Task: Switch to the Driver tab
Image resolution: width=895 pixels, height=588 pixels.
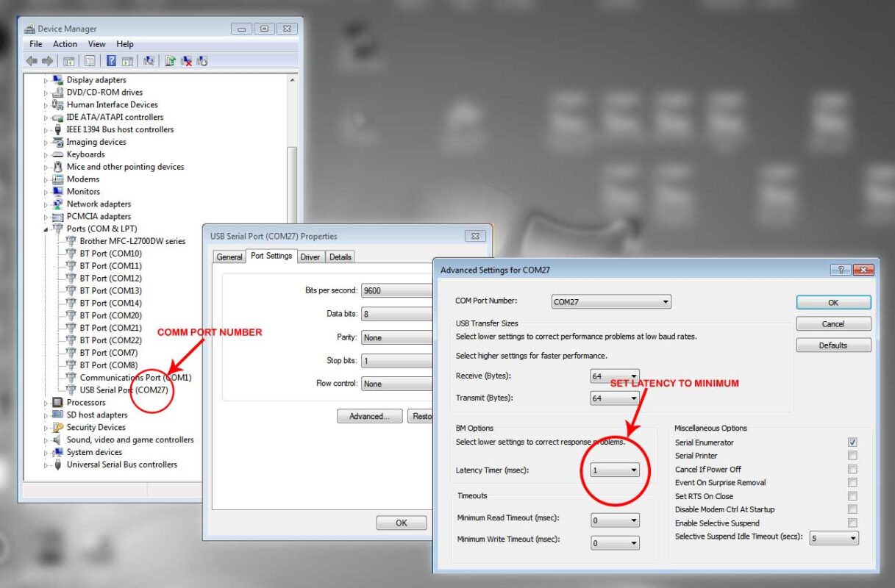Action: tap(310, 257)
